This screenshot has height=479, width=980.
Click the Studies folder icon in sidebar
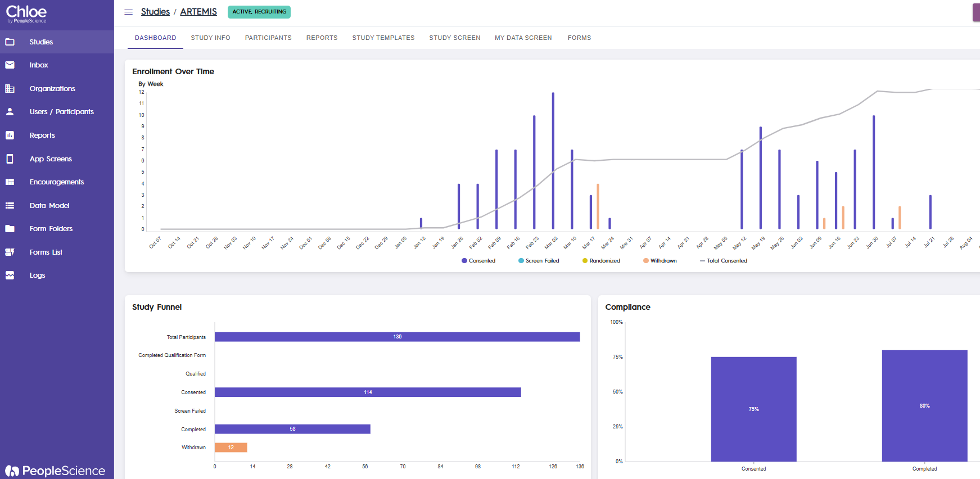point(10,42)
